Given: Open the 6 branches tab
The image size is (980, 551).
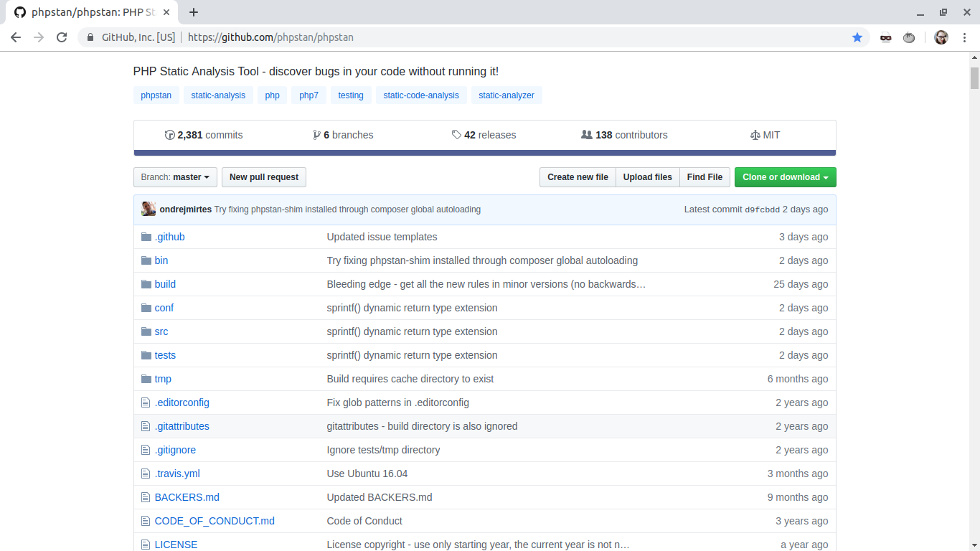Looking at the screenshot, I should point(343,135).
